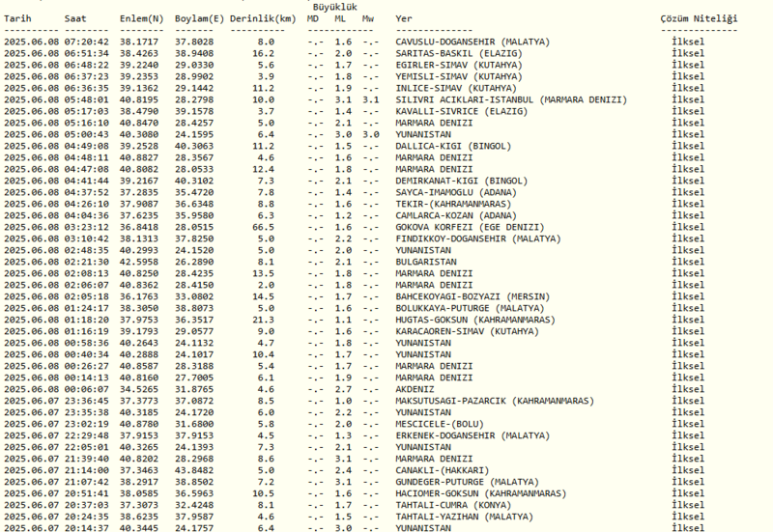The width and height of the screenshot is (773, 532).
Task: Click the time '07:20:42'
Action: coord(86,42)
